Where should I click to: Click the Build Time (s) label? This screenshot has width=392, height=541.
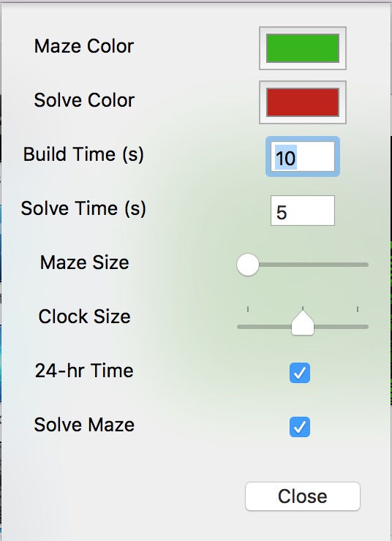83,154
